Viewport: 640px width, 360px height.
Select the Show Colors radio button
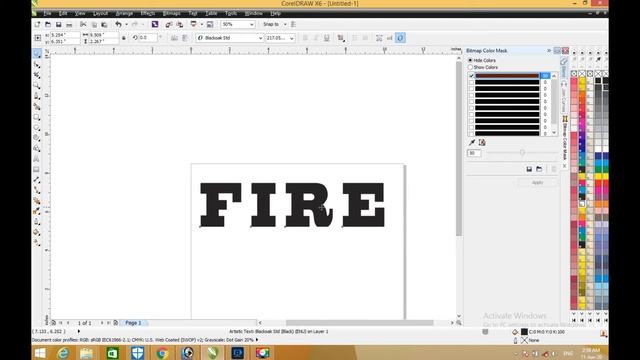pos(470,67)
